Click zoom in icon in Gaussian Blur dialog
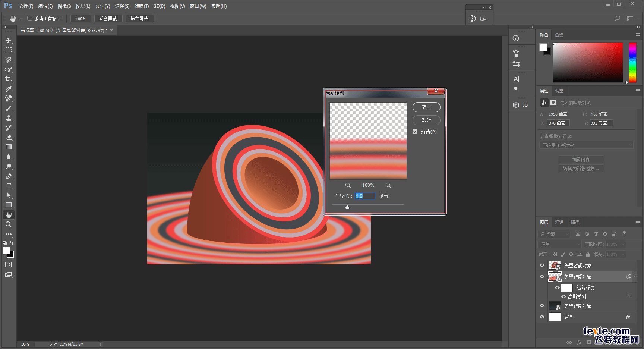 (x=388, y=185)
